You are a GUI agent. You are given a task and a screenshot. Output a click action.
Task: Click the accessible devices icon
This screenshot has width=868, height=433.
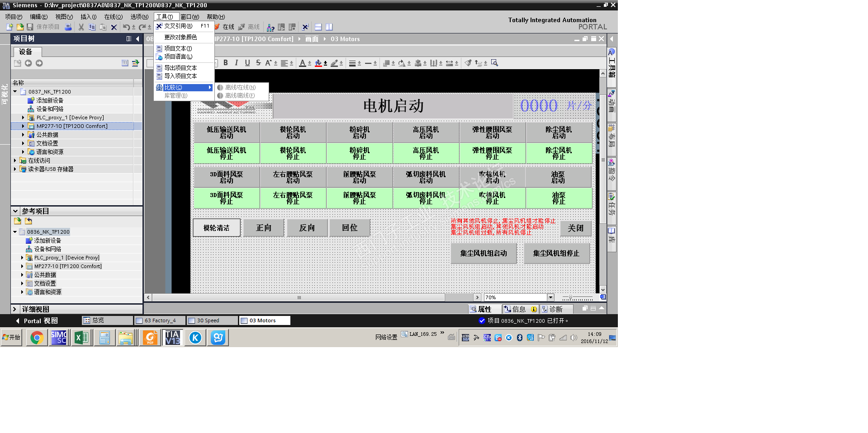click(270, 27)
